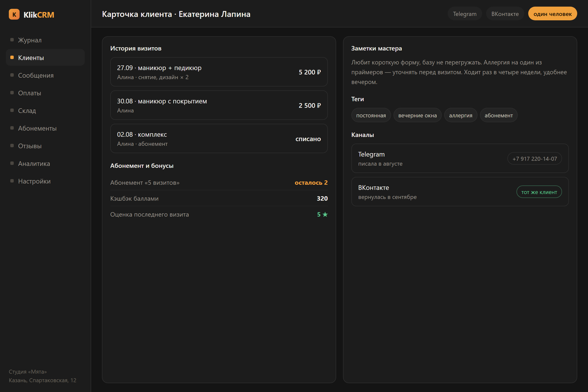Click the вернулась в сентябре text
The height and width of the screenshot is (392, 588).
387,197
